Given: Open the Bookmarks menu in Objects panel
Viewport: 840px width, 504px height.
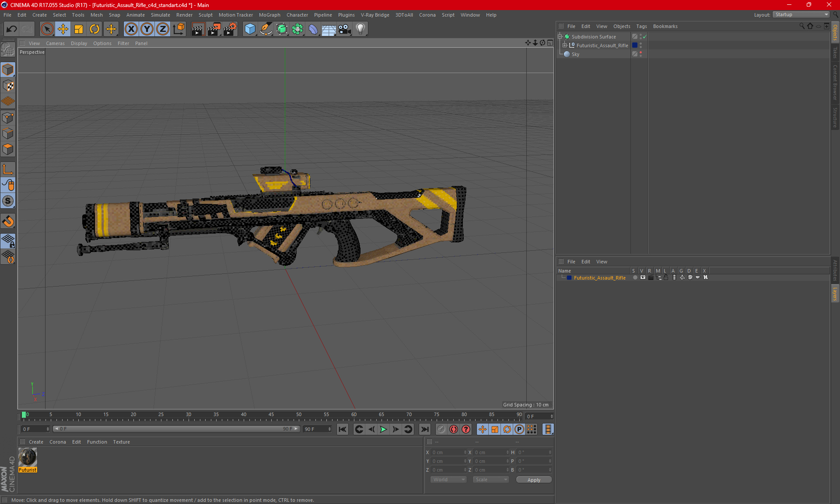Looking at the screenshot, I should (x=665, y=26).
